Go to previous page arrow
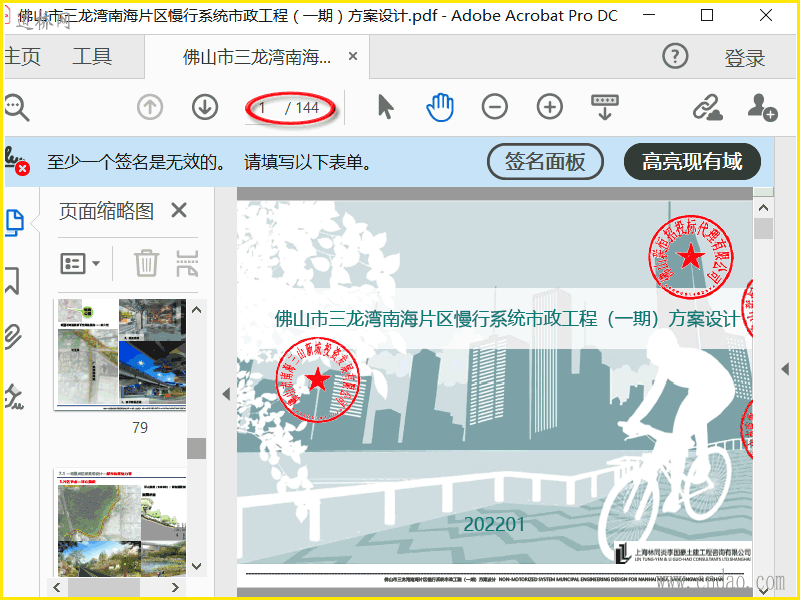Viewport: 800px width, 600px height. coord(150,108)
